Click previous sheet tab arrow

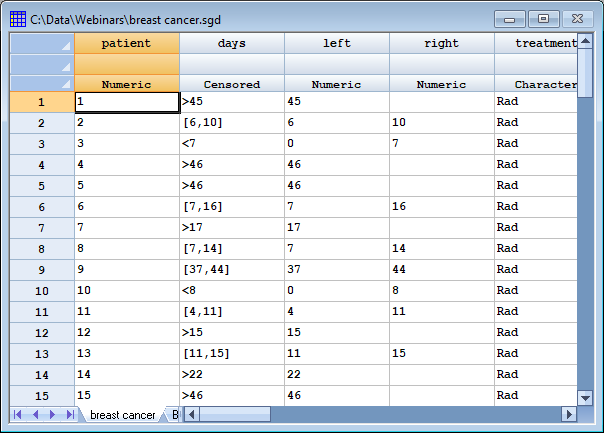(36, 414)
